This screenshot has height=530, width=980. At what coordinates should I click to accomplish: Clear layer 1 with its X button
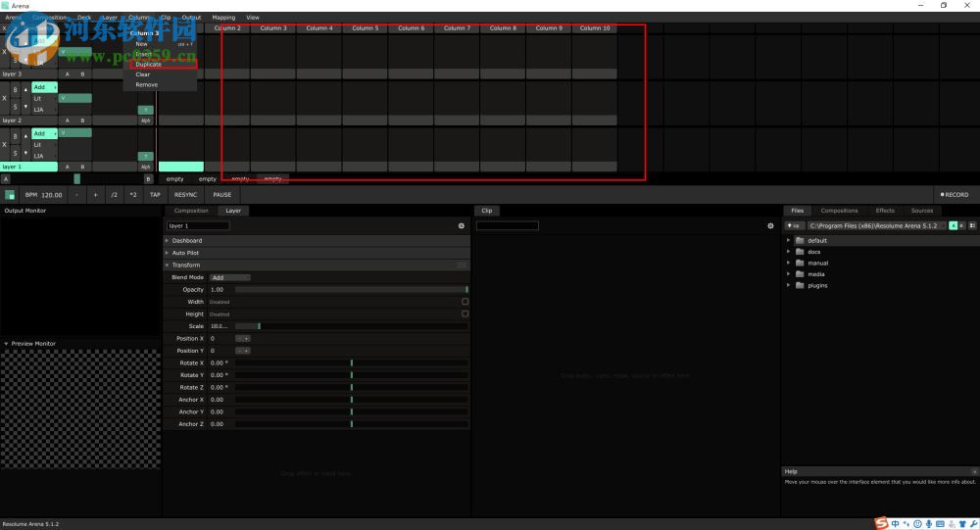tap(4, 144)
